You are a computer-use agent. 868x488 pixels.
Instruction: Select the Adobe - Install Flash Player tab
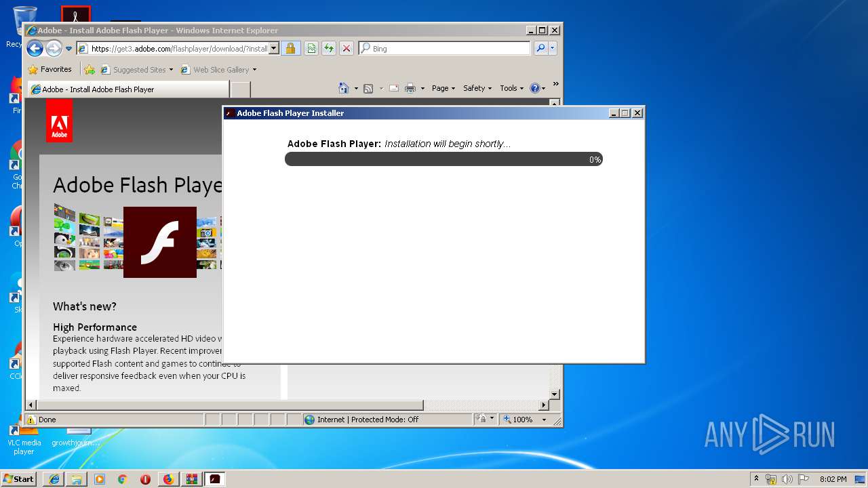click(127, 89)
